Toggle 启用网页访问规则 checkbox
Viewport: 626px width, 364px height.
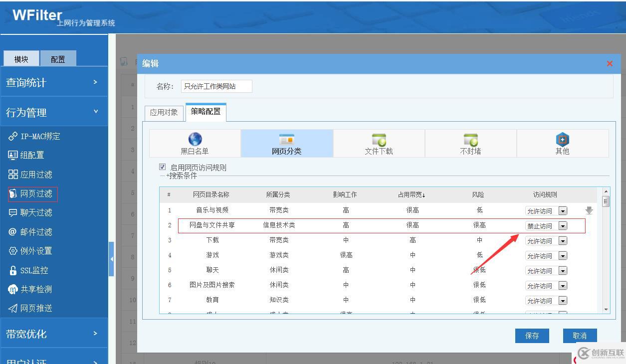click(162, 167)
